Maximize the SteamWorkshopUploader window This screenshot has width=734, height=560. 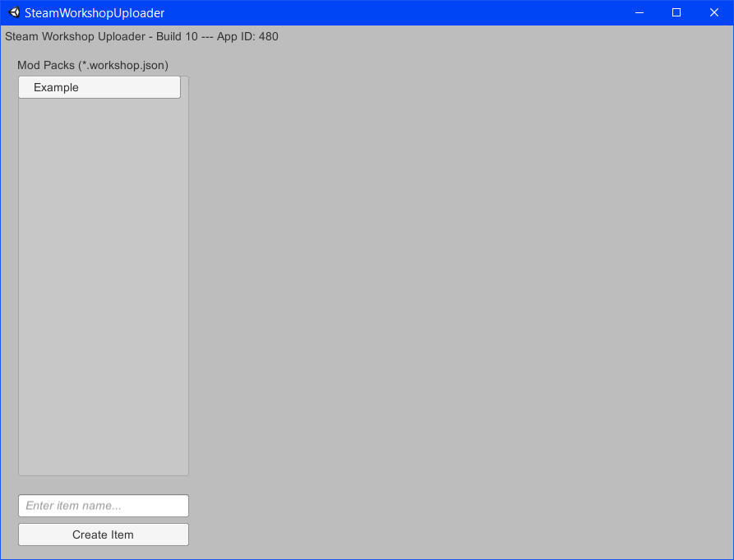tap(676, 12)
